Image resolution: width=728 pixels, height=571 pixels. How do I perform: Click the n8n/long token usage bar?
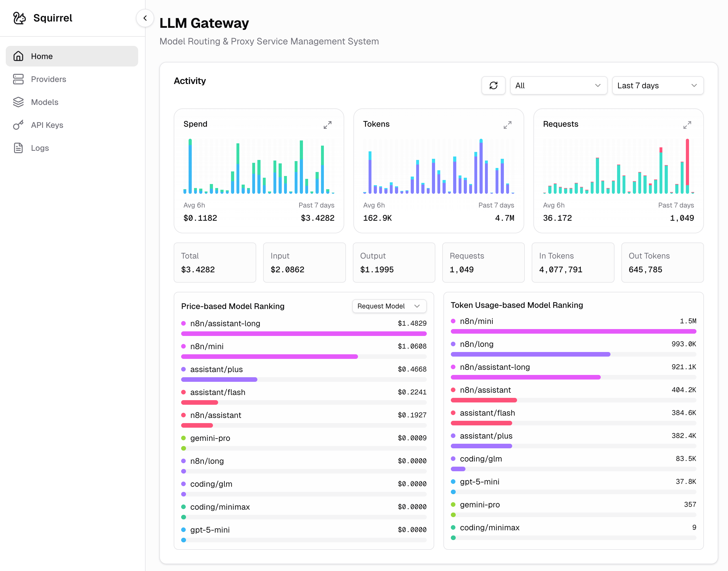[530, 354]
